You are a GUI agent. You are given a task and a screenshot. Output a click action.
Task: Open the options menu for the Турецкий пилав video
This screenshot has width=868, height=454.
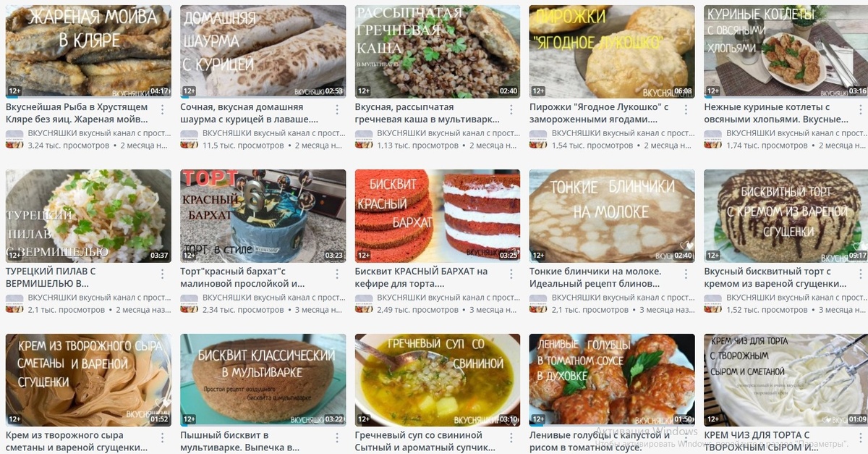163,273
